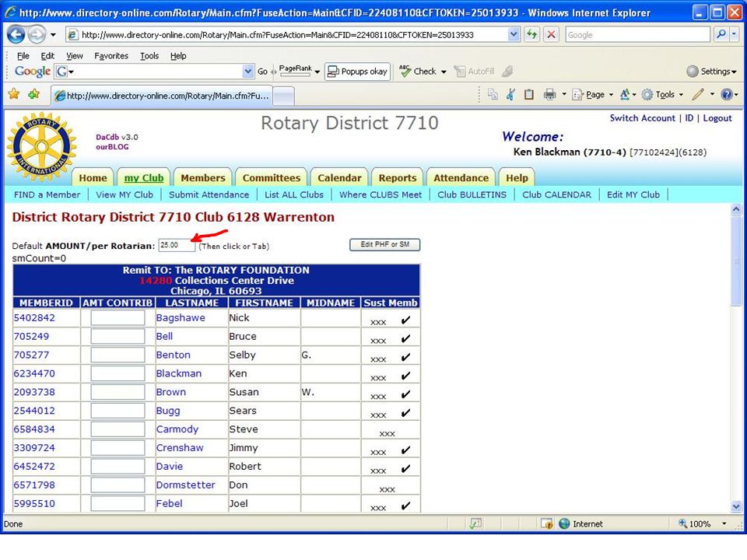Open Favorites Center via the yellow star icon
Screen dimensions: 747x560
point(14,94)
